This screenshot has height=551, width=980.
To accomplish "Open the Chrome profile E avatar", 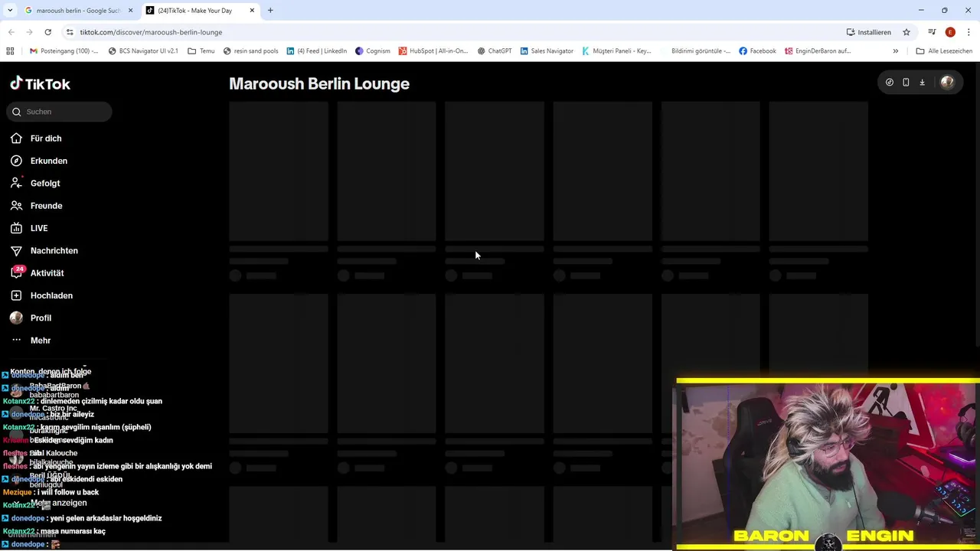I will click(950, 32).
